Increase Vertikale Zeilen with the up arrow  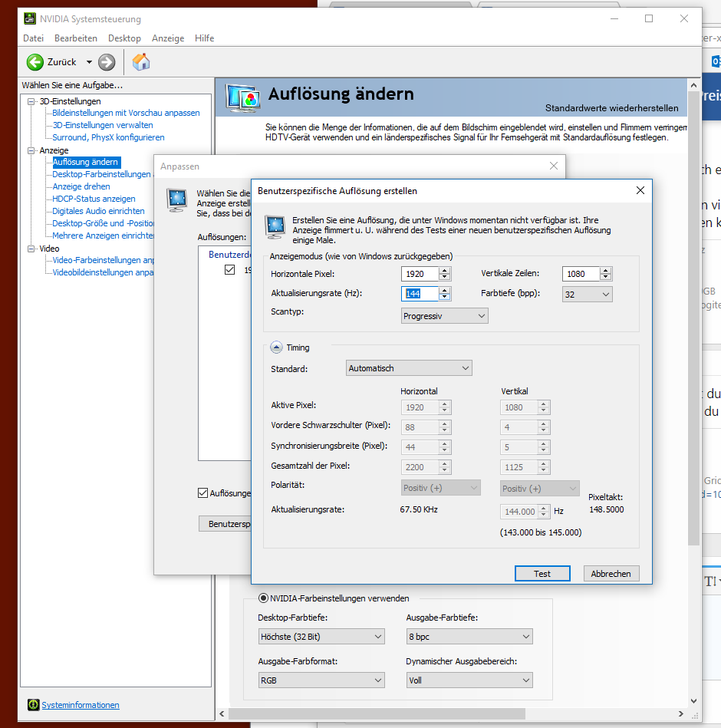[x=605, y=271]
